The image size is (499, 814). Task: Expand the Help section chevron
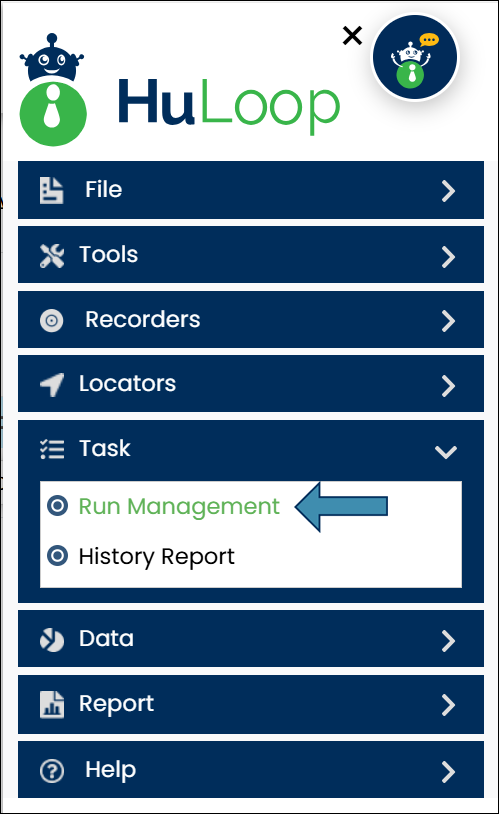pyautogui.click(x=448, y=772)
